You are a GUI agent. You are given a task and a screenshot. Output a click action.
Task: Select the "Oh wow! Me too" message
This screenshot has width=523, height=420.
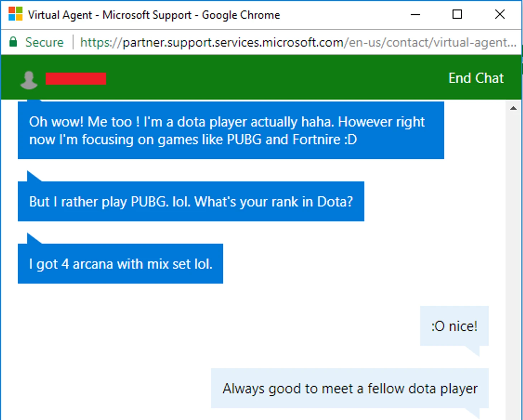click(x=231, y=130)
